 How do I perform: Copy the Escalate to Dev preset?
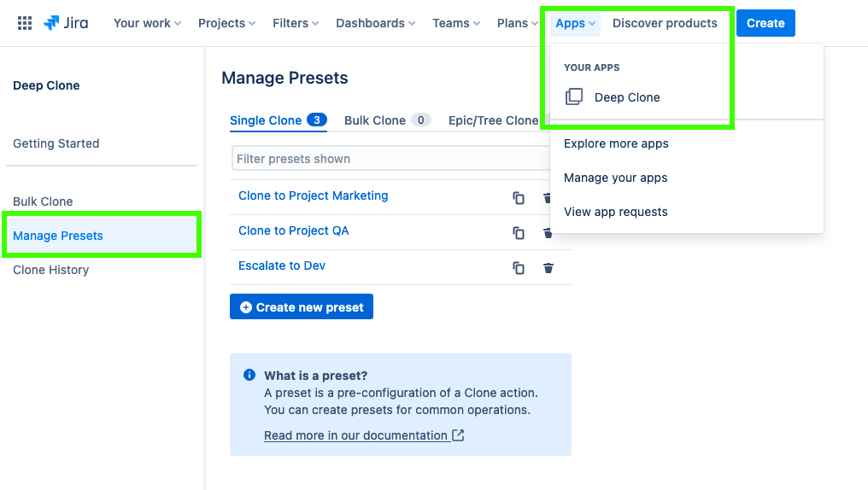point(519,268)
